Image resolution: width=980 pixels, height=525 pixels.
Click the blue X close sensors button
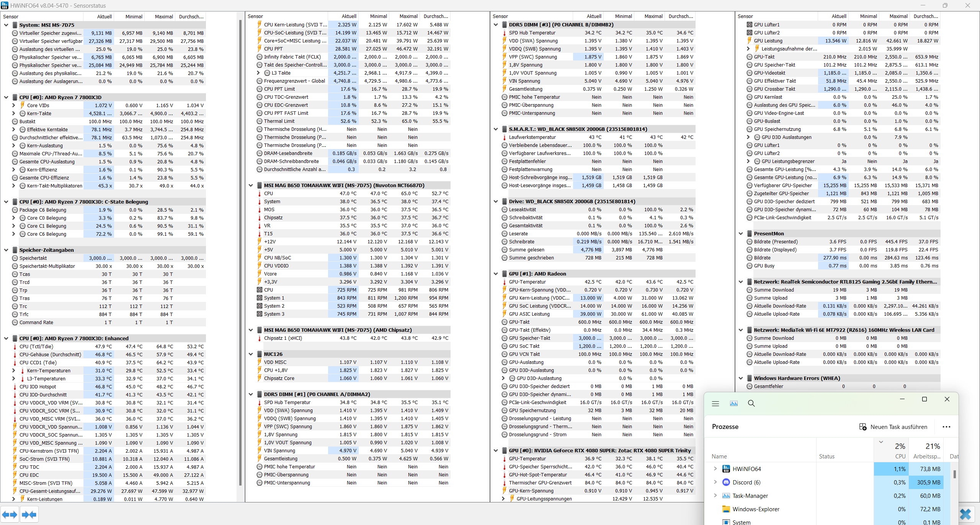(965, 514)
